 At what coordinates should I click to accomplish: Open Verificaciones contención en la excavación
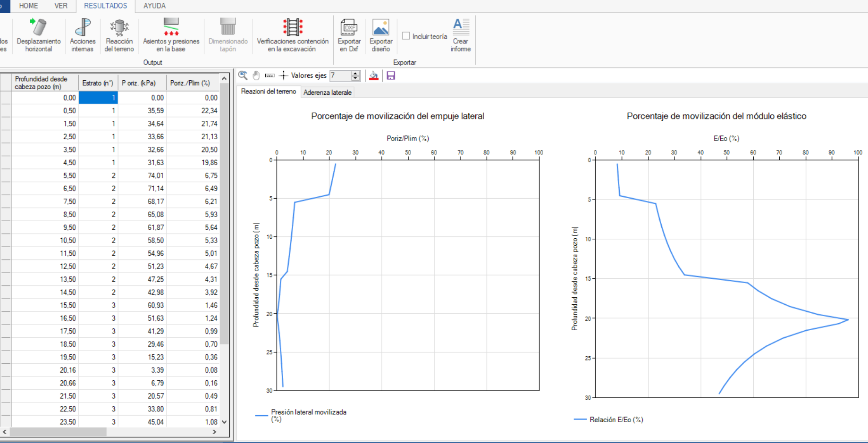pyautogui.click(x=293, y=35)
